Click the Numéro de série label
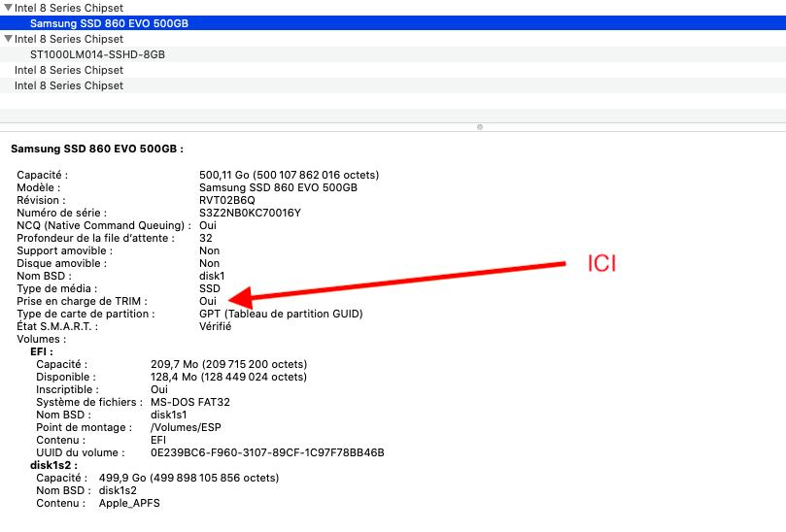This screenshot has height=532, width=786. [x=61, y=213]
